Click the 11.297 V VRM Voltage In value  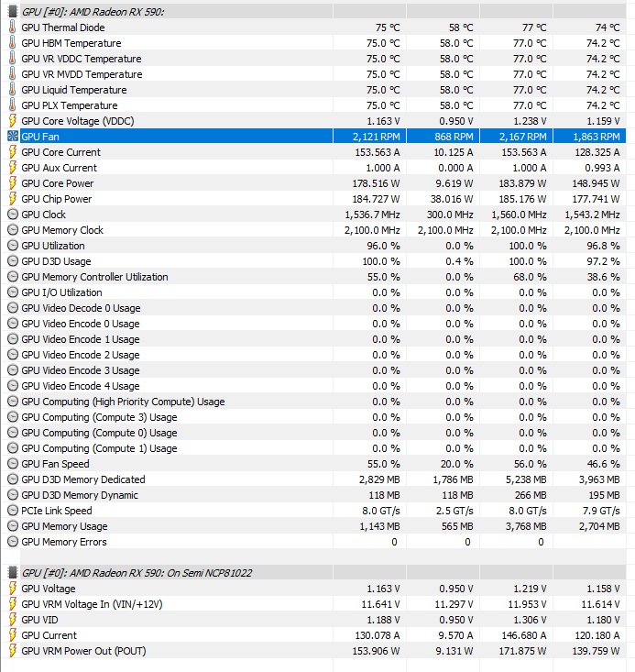click(454, 604)
